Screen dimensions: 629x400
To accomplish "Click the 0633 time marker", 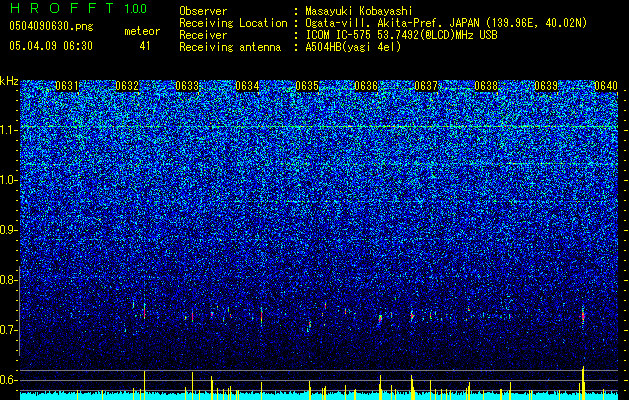I will coord(187,86).
